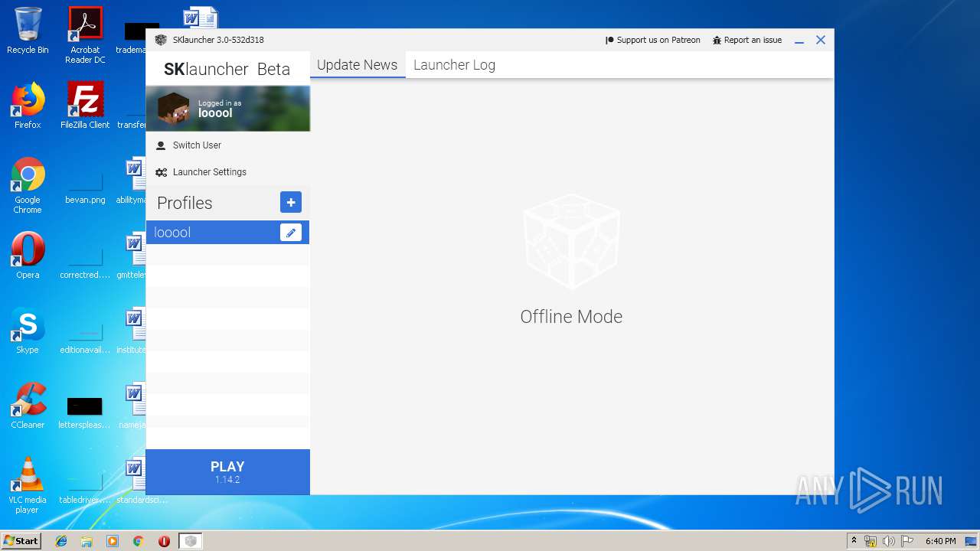Click the volume speaker tray icon
The image size is (980, 551).
pos(888,541)
